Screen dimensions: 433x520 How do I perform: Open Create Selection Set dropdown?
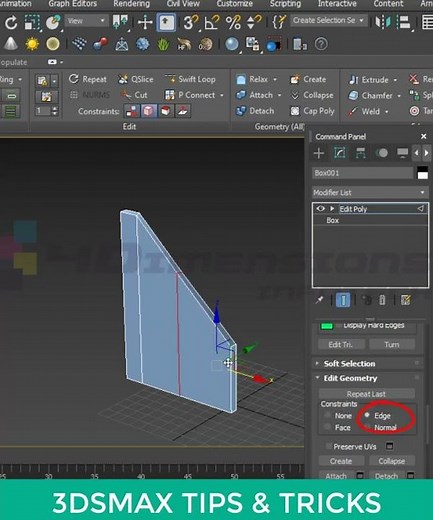tap(328, 20)
